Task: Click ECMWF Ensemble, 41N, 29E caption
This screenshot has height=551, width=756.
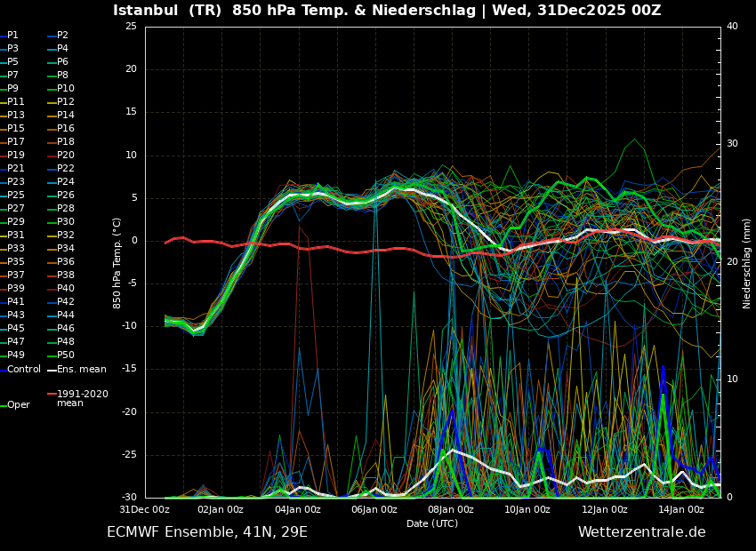Action: [x=207, y=532]
